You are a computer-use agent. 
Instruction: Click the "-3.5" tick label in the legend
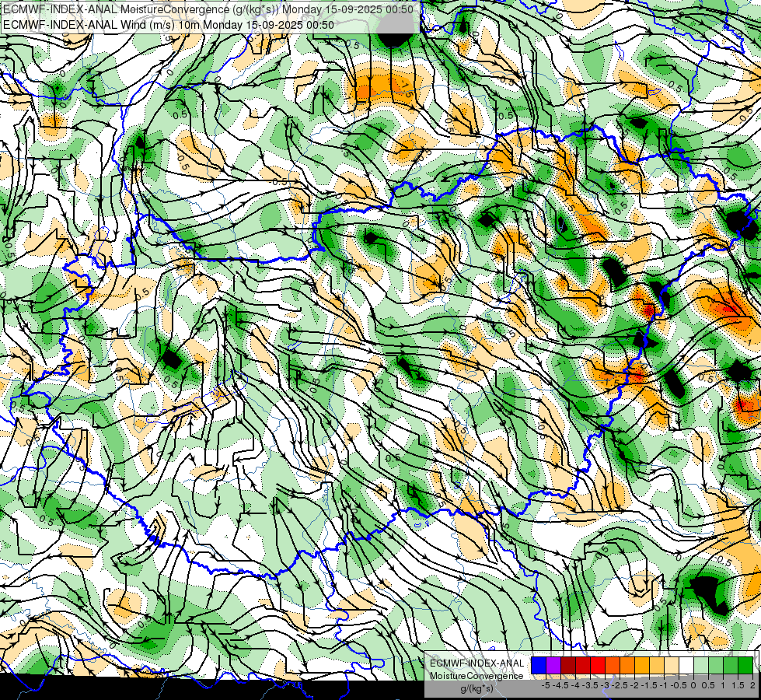[x=590, y=685]
